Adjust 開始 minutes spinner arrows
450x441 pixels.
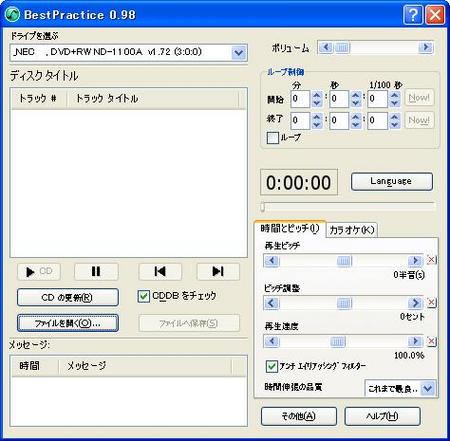tap(317, 99)
